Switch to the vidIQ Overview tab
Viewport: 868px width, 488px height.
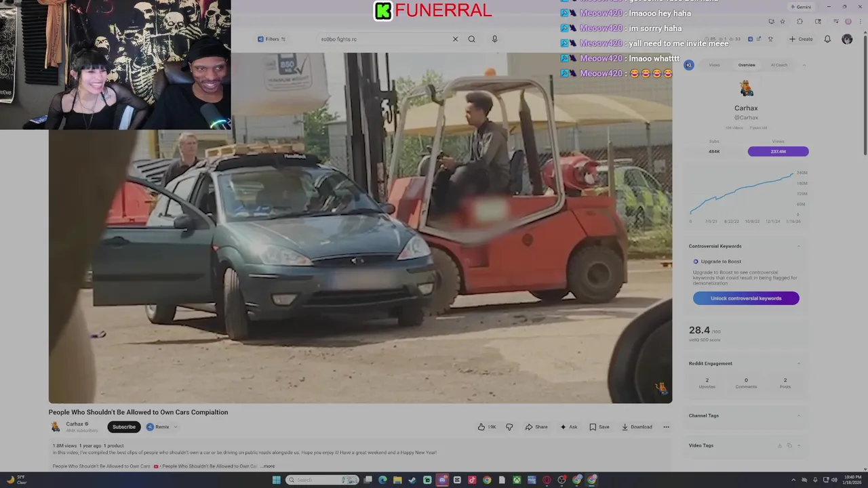(x=747, y=65)
